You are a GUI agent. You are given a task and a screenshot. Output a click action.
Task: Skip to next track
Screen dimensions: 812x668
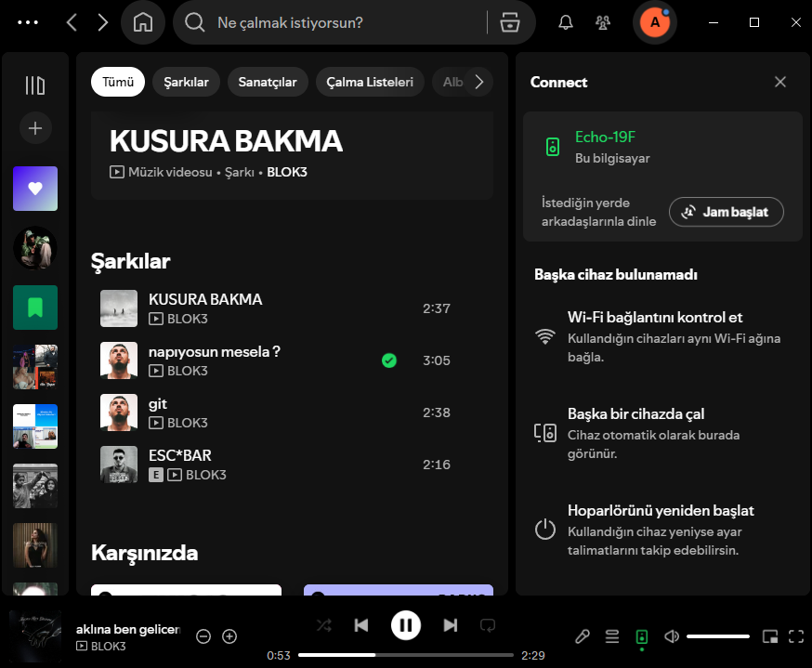[451, 625]
